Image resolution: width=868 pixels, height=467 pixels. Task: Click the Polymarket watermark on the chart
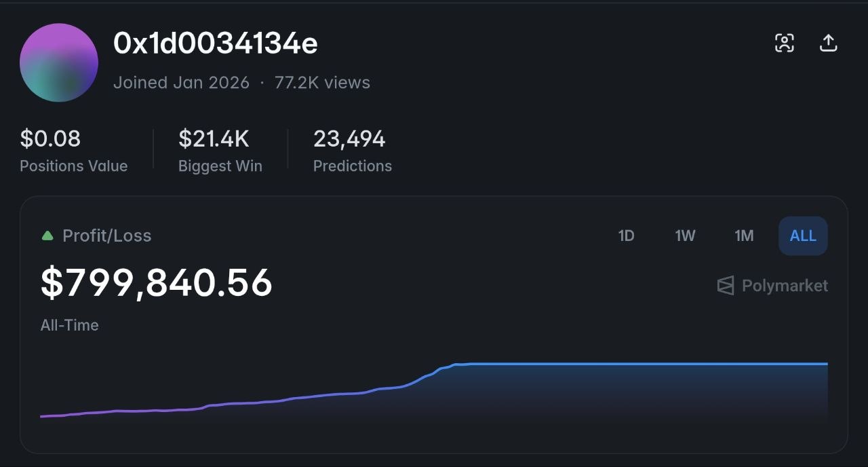tap(771, 286)
